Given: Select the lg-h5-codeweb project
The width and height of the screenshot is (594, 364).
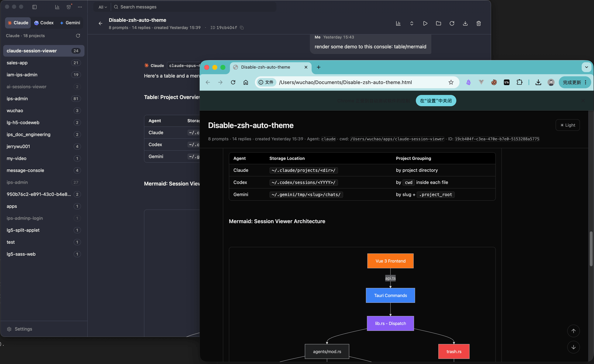Looking at the screenshot, I should click(44, 123).
